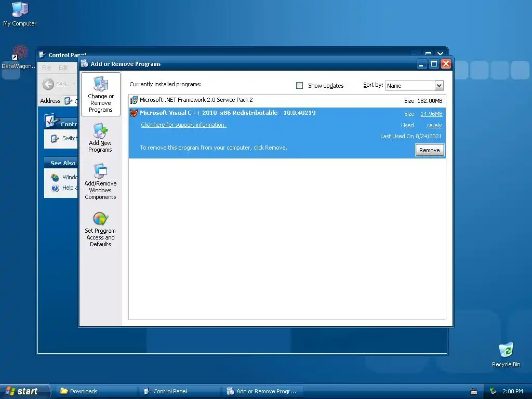This screenshot has height=399, width=532.
Task: Open the Change or Remove Programs panel
Action: [x=100, y=95]
